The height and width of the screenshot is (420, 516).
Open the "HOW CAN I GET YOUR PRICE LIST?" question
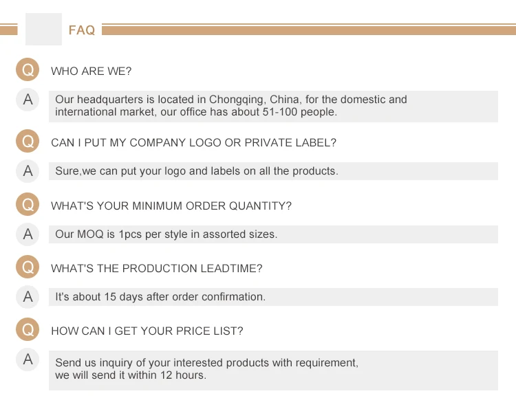click(x=147, y=331)
